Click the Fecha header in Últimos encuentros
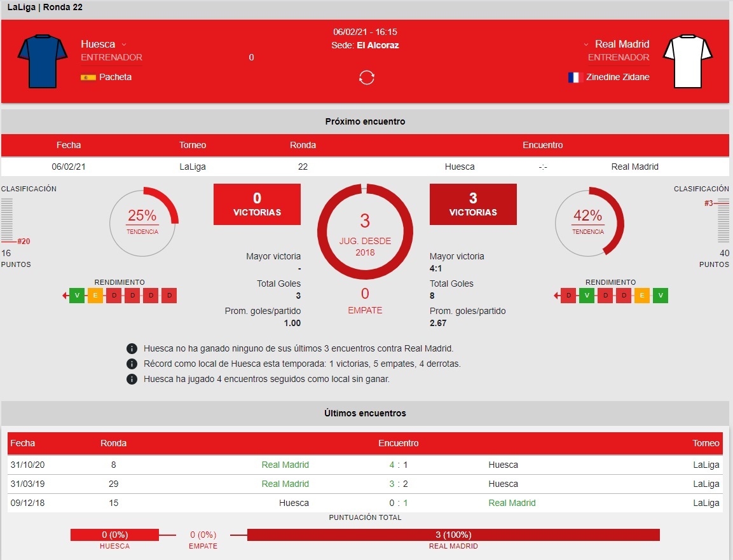Viewport: 733px width, 560px height. coord(23,443)
